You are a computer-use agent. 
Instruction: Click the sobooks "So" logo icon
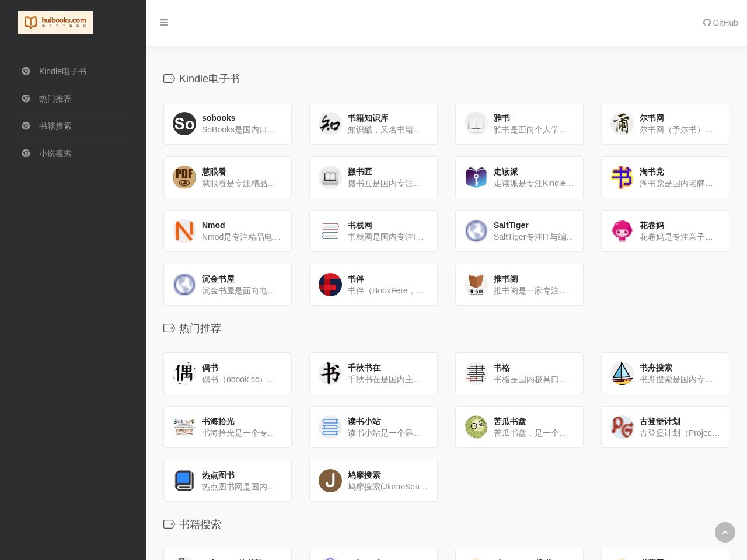pyautogui.click(x=184, y=124)
